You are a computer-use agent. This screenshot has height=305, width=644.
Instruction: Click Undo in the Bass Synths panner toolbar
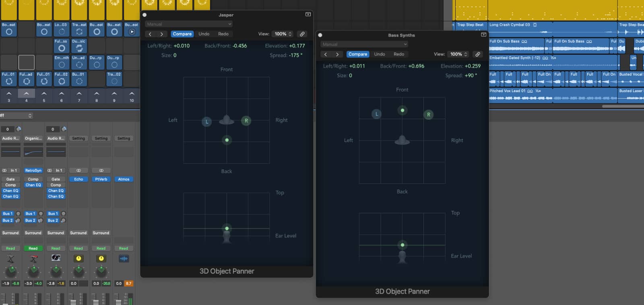[380, 54]
